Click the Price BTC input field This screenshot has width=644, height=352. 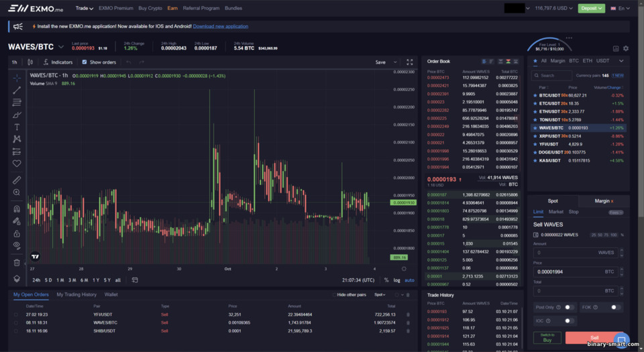pyautogui.click(x=576, y=272)
